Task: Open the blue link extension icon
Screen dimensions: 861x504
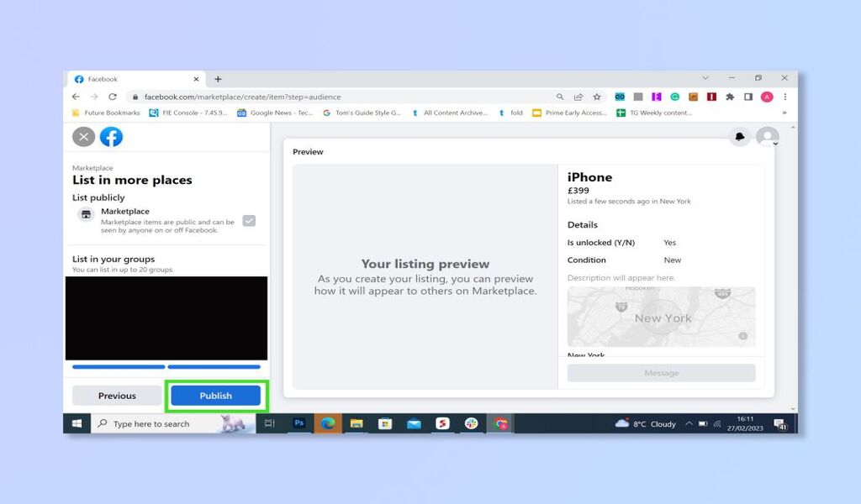Action: (x=620, y=97)
